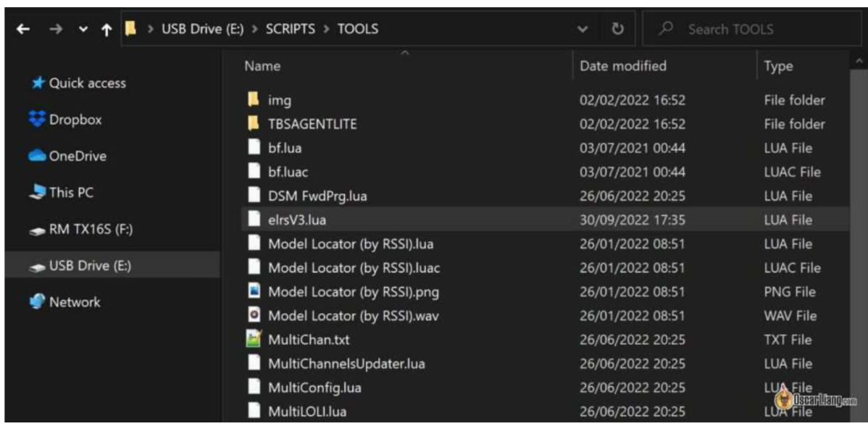Open RM TX16S (F:) drive
Image resolution: width=868 pixels, height=426 pixels.
pyautogui.click(x=91, y=230)
